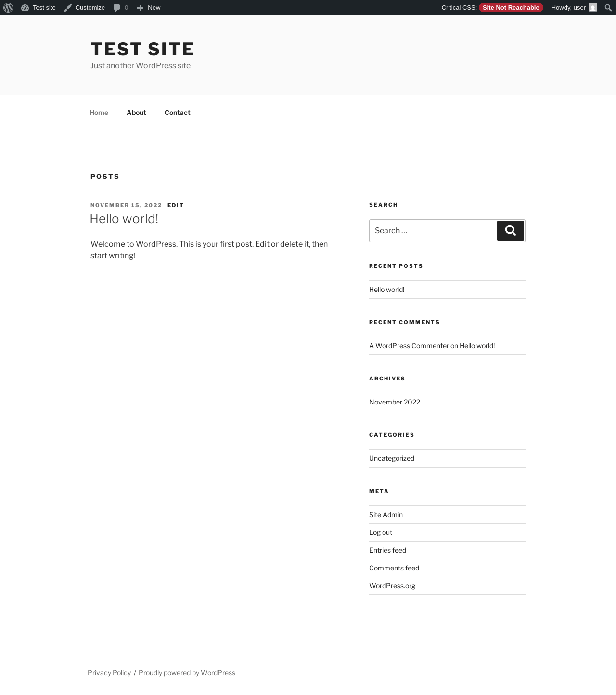Click the Log out link
616x695 pixels.
coord(381,532)
